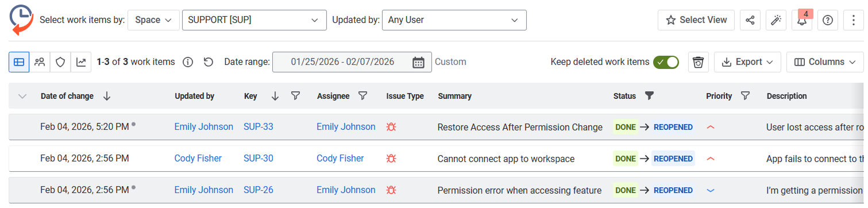Click 'Feb 04, 2026, 2:56 PM' in SUP-30 row
This screenshot has width=868, height=208.
point(84,159)
